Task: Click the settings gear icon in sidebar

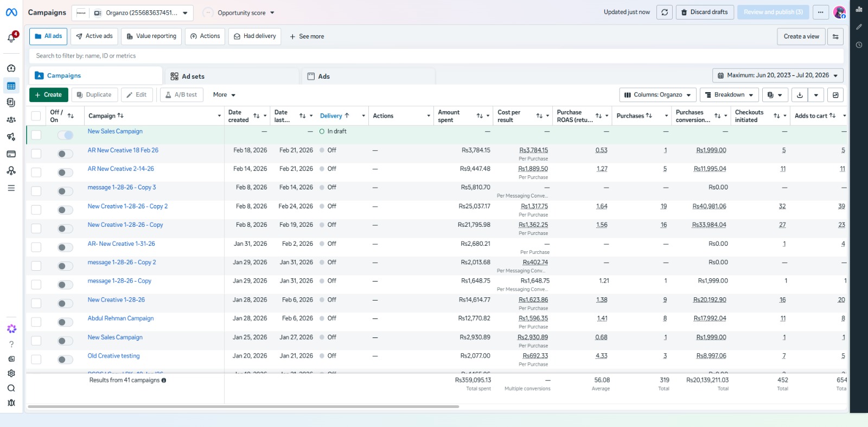Action: (11, 373)
